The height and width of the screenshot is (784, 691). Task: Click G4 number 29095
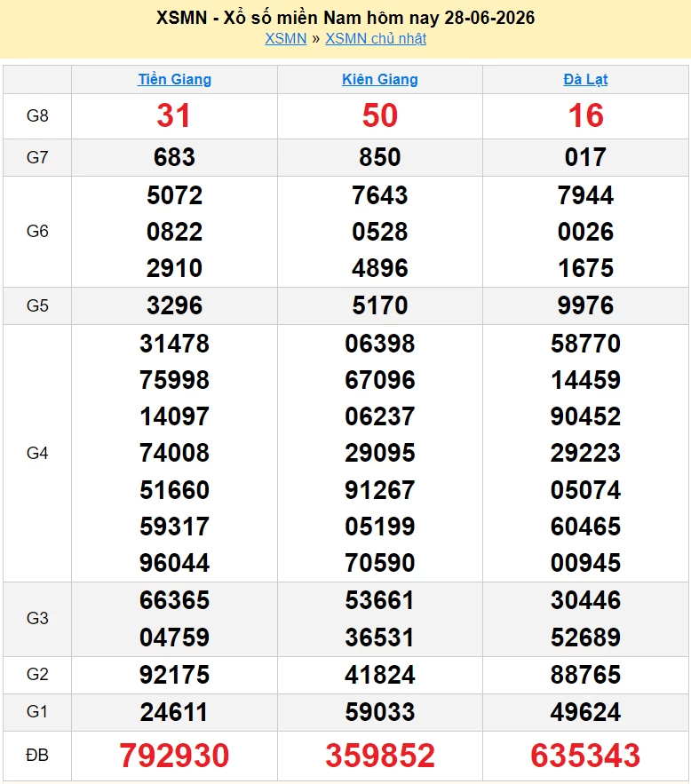pyautogui.click(x=380, y=453)
